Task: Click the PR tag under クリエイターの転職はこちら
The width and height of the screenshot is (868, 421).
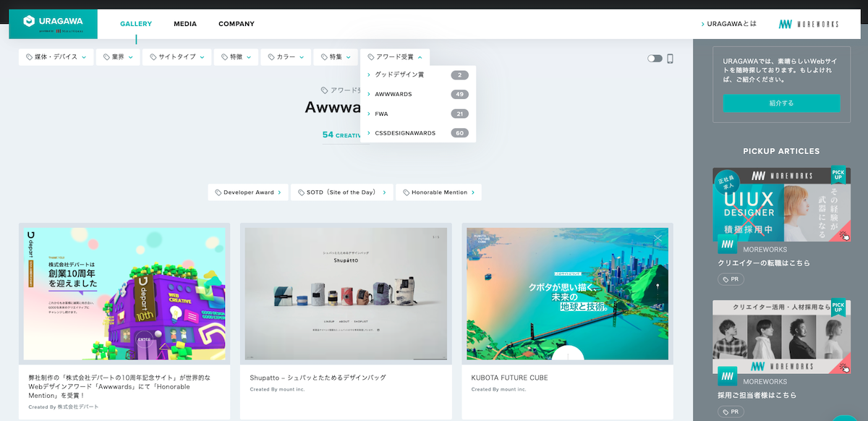Action: 731,279
